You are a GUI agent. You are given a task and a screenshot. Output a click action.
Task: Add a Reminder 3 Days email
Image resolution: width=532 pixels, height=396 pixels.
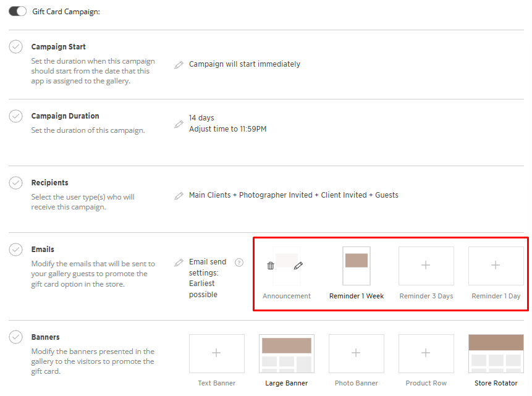(x=426, y=266)
